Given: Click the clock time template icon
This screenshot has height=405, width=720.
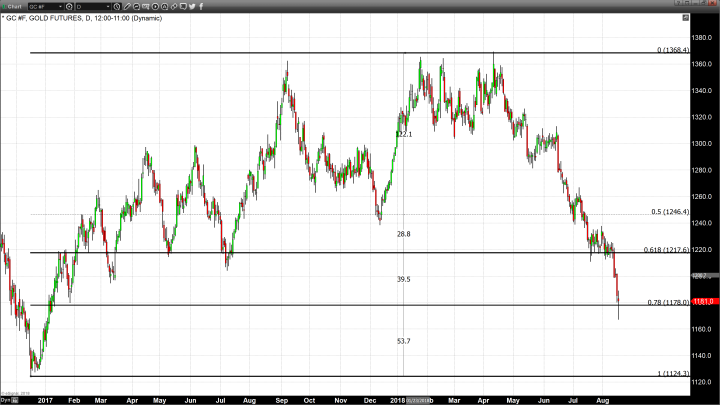Looking at the screenshot, I should 117,6.
